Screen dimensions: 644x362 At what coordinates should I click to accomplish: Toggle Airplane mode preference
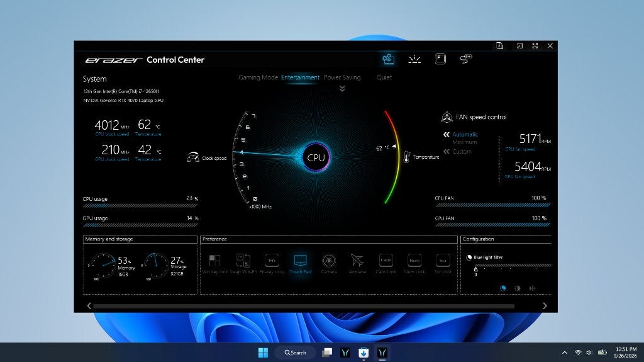click(x=357, y=264)
